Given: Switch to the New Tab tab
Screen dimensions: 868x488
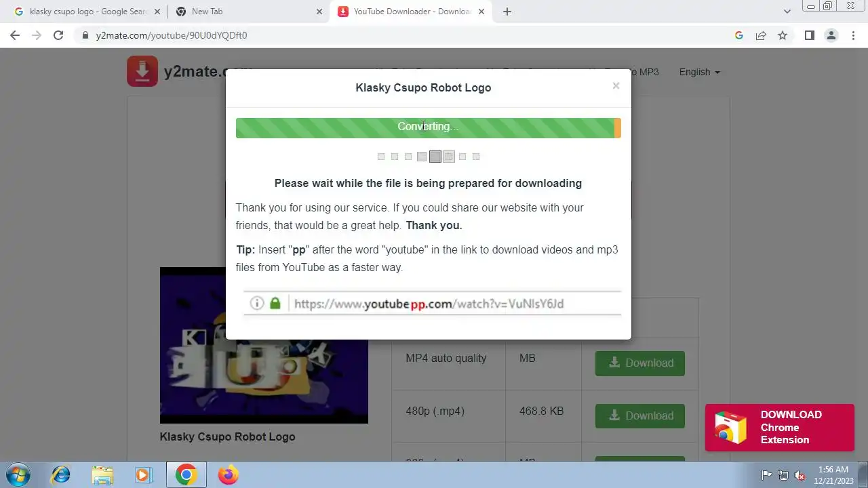Looking at the screenshot, I should pos(248,12).
